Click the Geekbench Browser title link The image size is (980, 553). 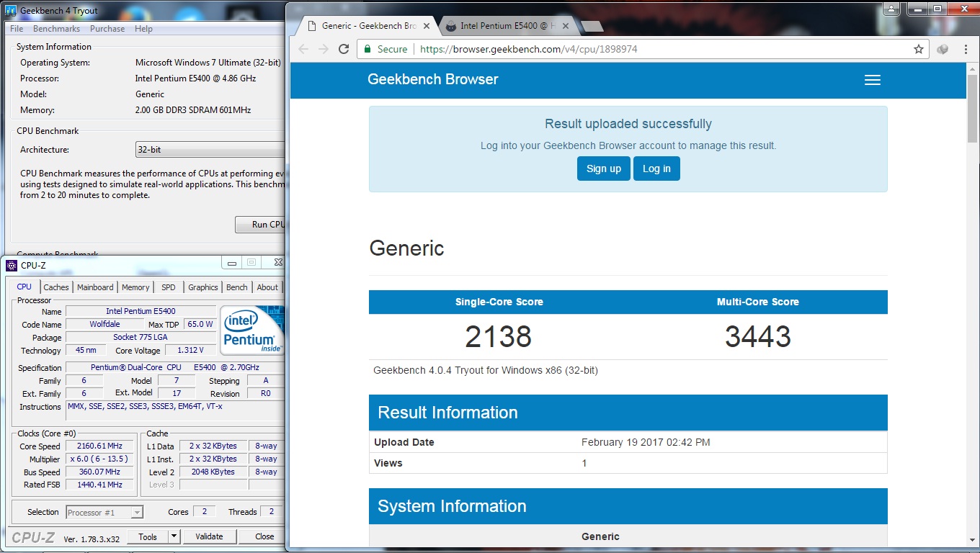pyautogui.click(x=433, y=79)
